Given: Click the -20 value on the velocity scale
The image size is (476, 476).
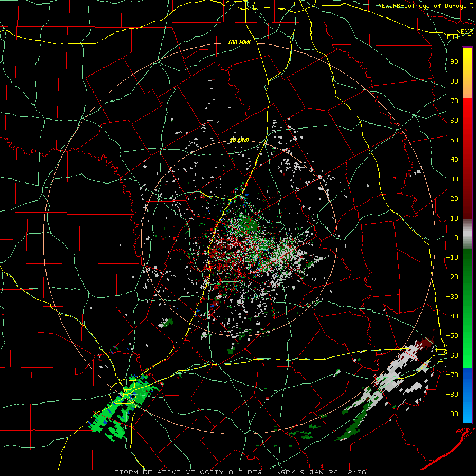Looking at the screenshot, I should 452,277.
